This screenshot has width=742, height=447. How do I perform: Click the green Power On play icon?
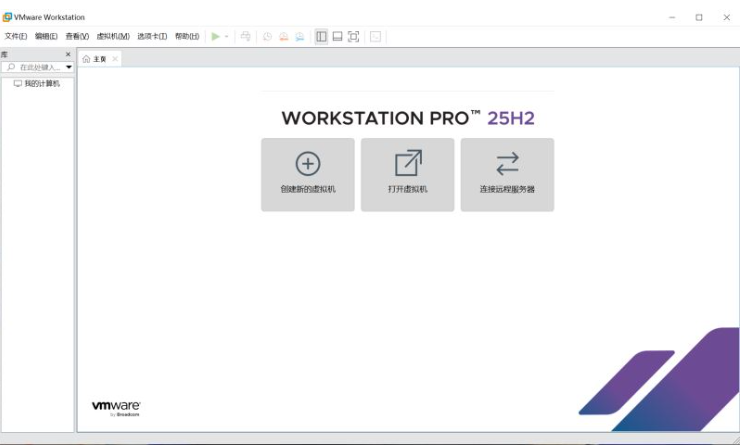[x=215, y=36]
